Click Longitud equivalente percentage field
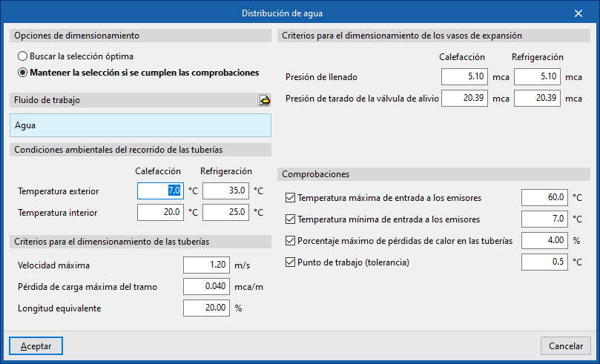This screenshot has width=600, height=364. click(x=207, y=308)
